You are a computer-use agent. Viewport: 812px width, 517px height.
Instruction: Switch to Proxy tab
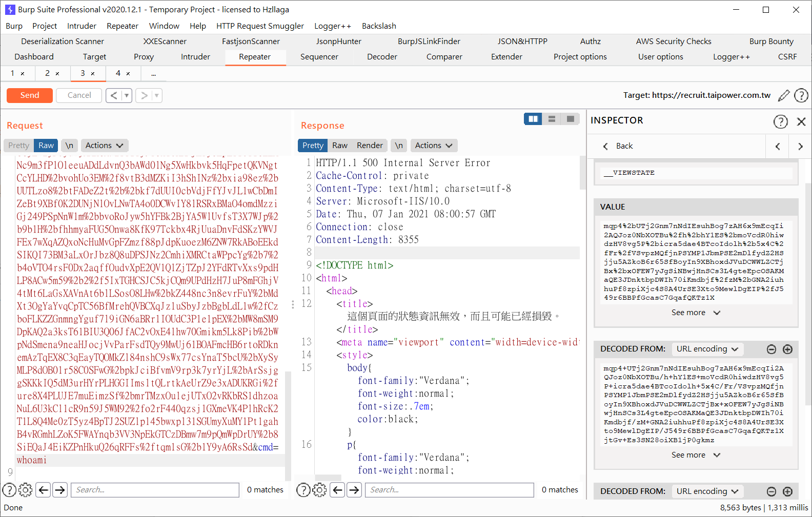(144, 57)
